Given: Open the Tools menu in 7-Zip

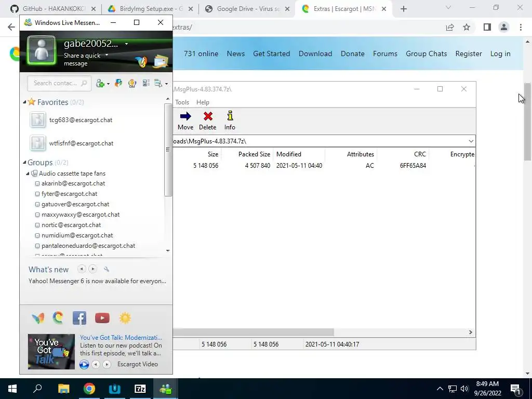Looking at the screenshot, I should click(182, 102).
